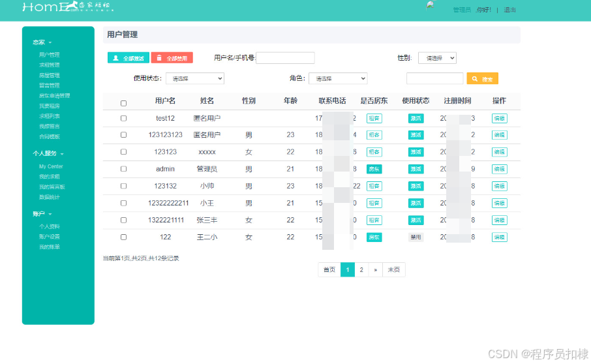Click the 激活 status badge for admin
The width and height of the screenshot is (591, 364).
(416, 169)
